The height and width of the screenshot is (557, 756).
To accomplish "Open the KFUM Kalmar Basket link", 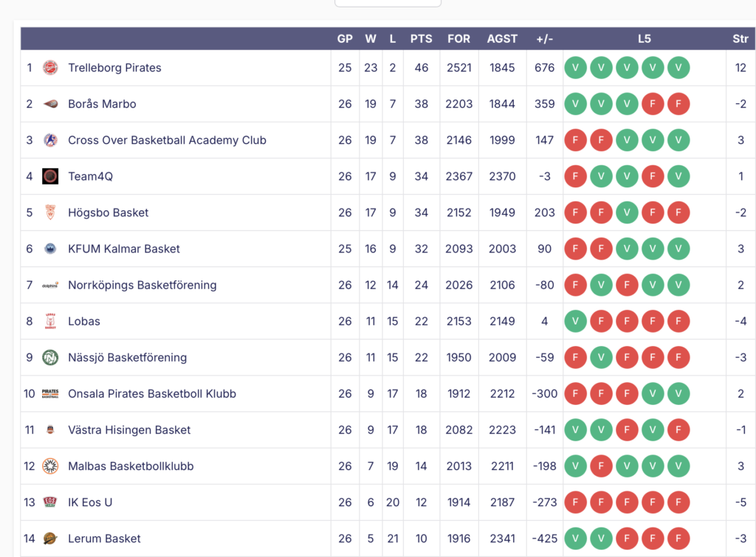I will [x=124, y=249].
